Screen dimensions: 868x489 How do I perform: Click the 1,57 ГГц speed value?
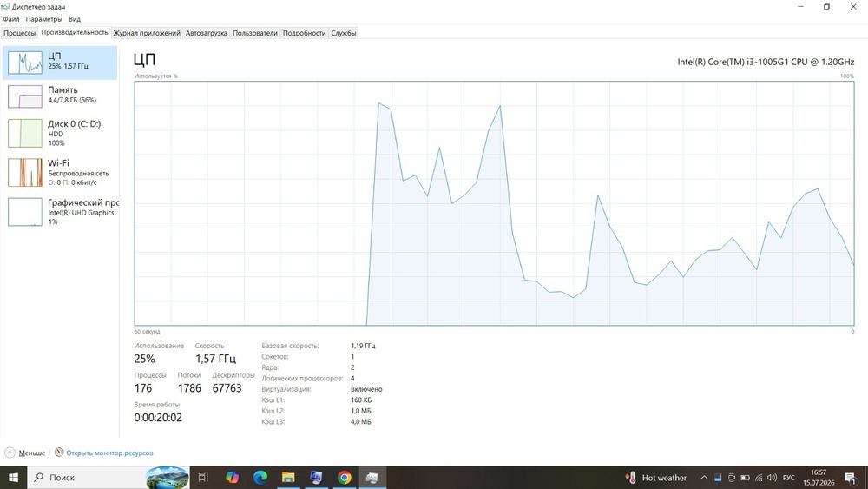pos(215,359)
